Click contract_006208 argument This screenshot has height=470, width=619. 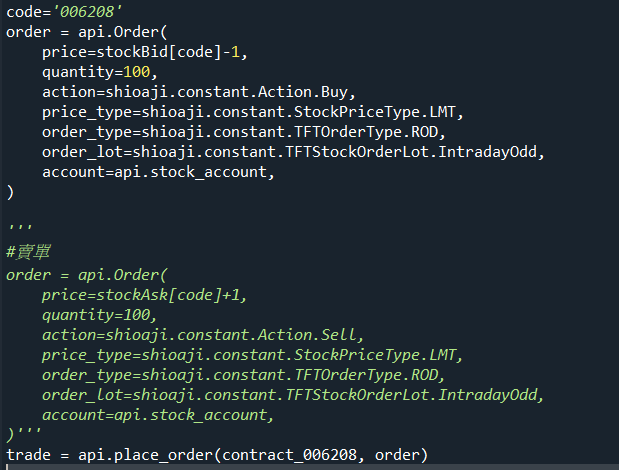289,455
